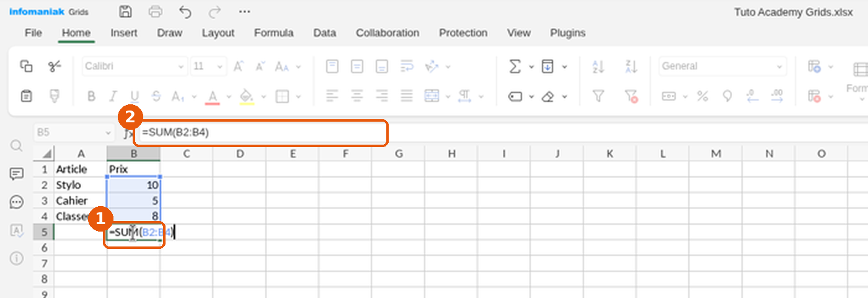This screenshot has height=298, width=868.
Task: Expand the font color arrow
Action: [229, 97]
